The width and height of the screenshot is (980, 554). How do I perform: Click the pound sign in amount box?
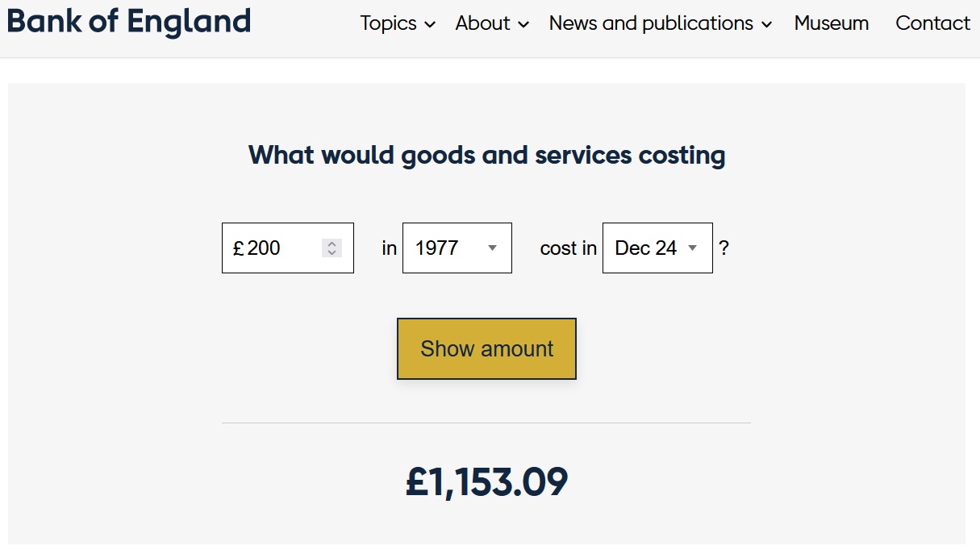coord(238,248)
